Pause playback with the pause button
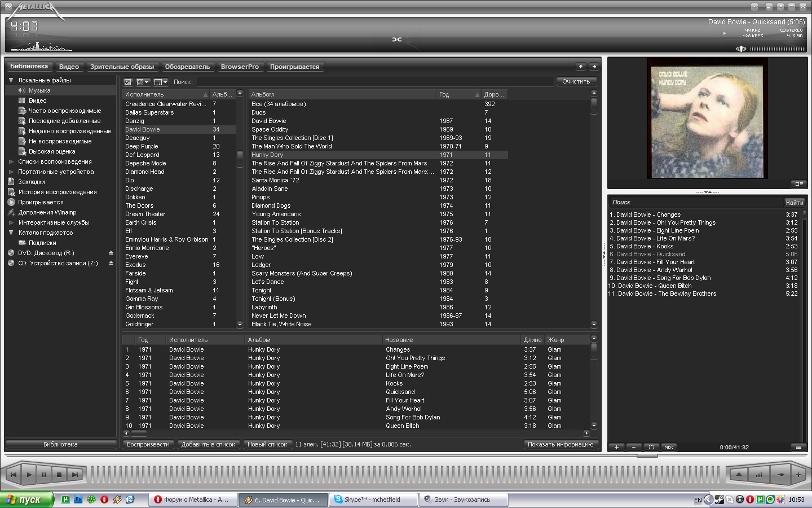The image size is (812, 508). pos(44,475)
